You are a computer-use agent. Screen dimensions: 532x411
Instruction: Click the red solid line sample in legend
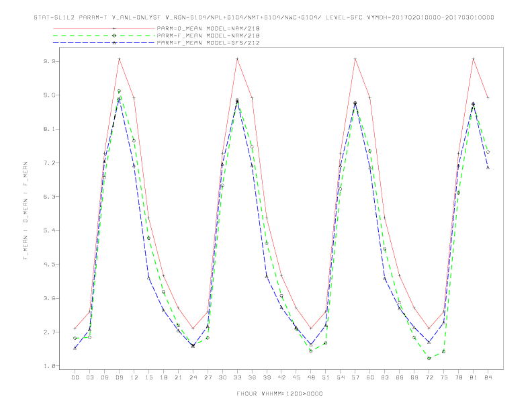pyautogui.click(x=104, y=28)
